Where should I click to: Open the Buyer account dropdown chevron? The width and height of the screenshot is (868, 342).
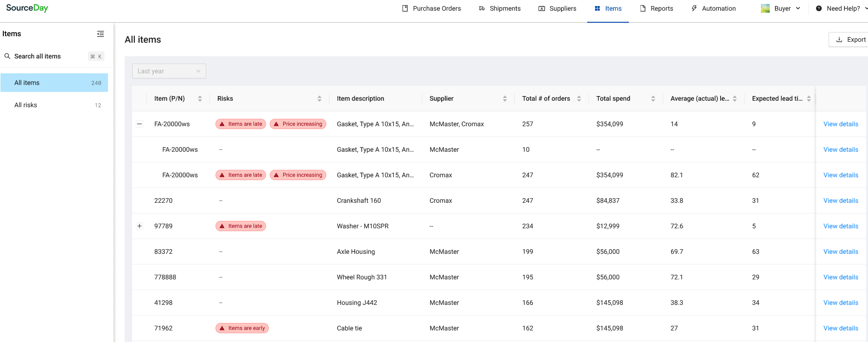(x=798, y=8)
